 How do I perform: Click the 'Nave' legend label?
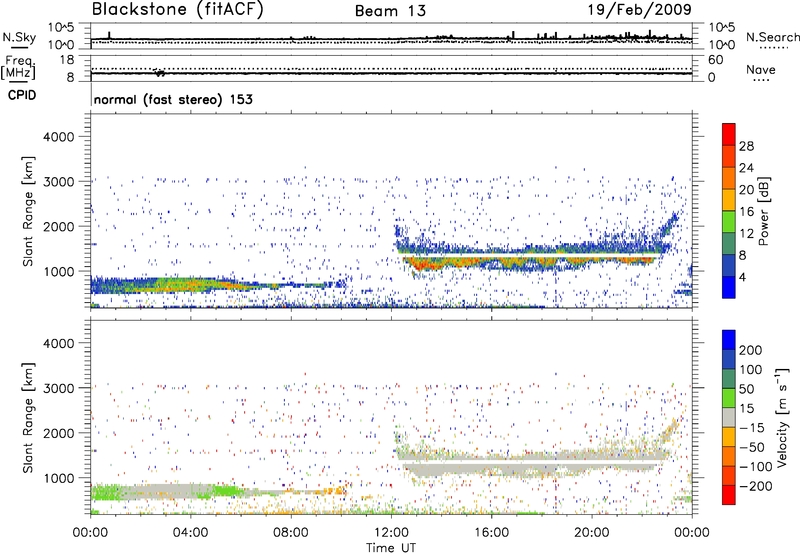tap(761, 70)
